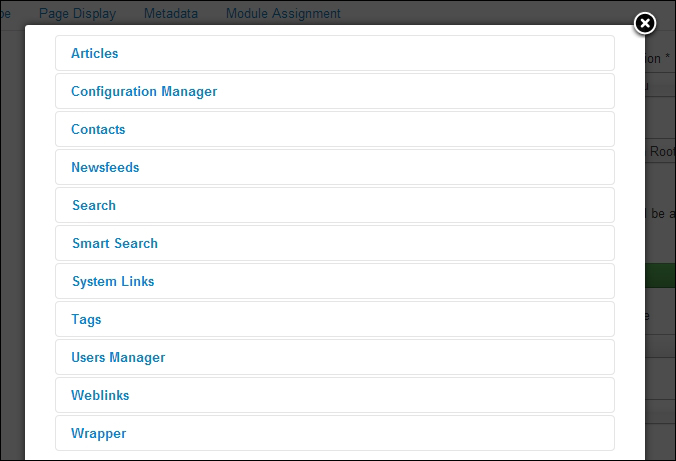676x461 pixels.
Task: Close the menu item type dialog
Action: click(645, 24)
